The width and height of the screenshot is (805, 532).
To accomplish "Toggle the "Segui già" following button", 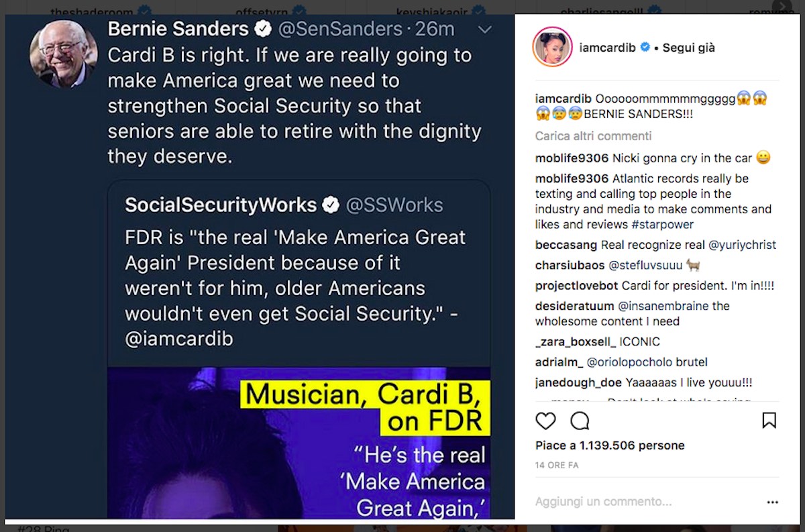I will pos(688,48).
